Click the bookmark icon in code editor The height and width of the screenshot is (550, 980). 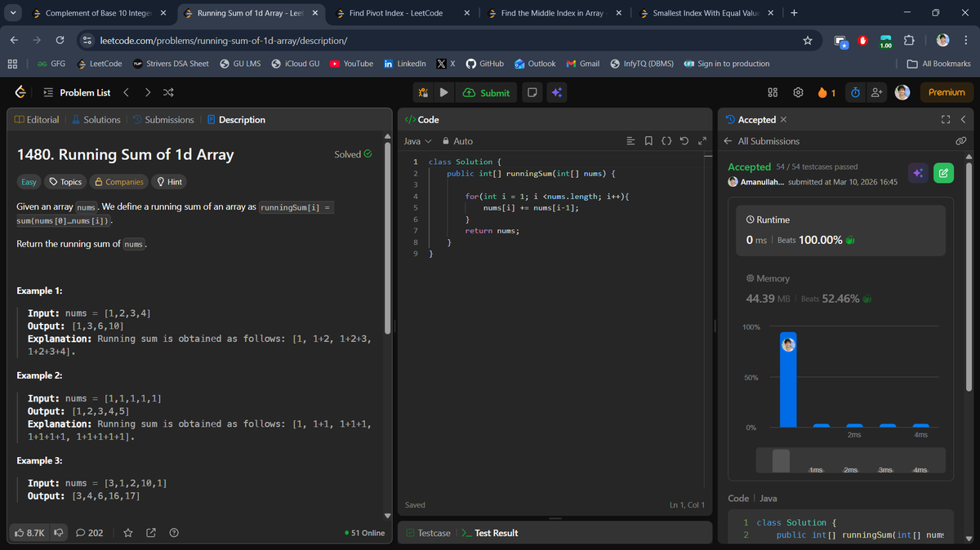[648, 141]
